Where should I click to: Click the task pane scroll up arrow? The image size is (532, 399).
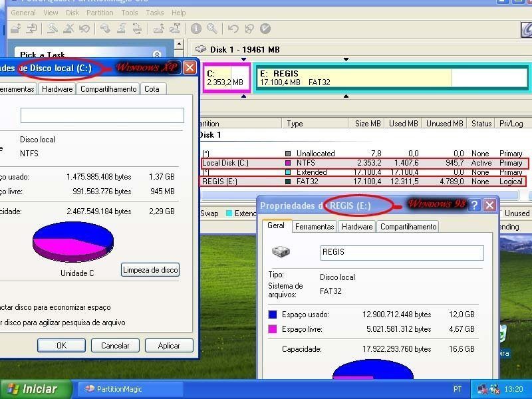click(179, 44)
